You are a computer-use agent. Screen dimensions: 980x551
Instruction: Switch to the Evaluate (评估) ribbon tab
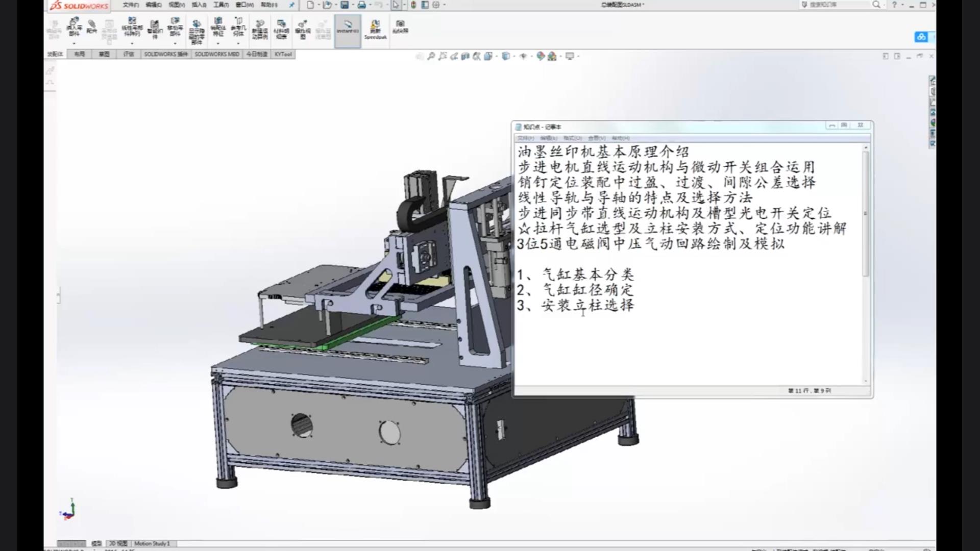pos(129,54)
